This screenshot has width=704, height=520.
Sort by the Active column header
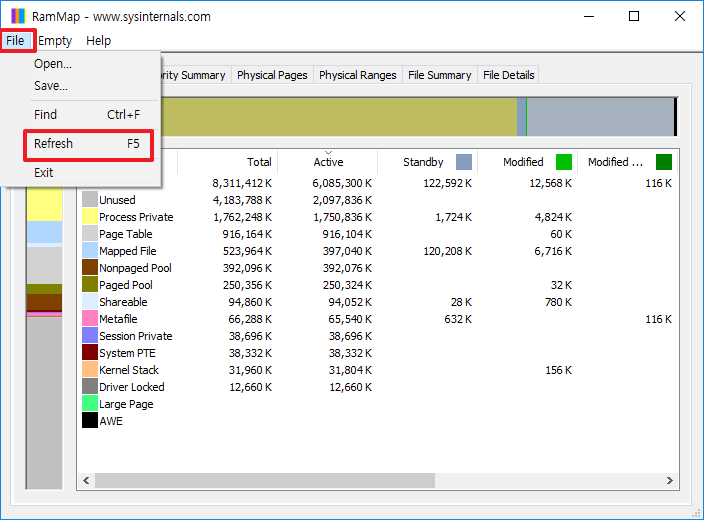(328, 162)
